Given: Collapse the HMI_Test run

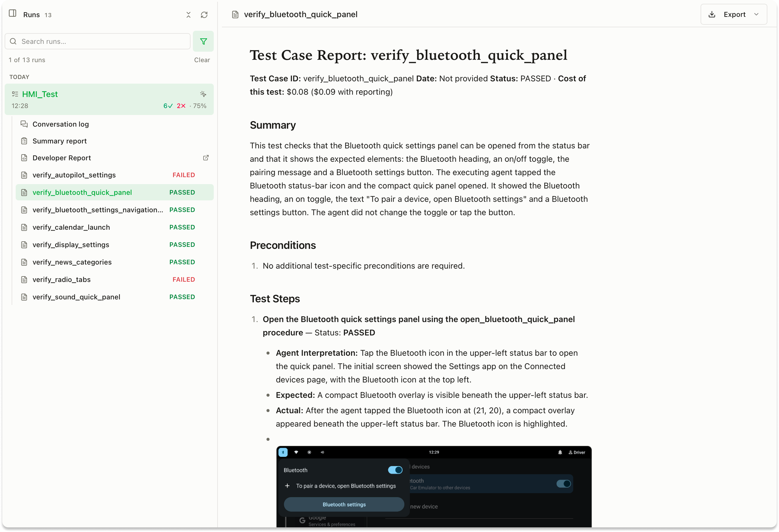Looking at the screenshot, I should pos(109,99).
